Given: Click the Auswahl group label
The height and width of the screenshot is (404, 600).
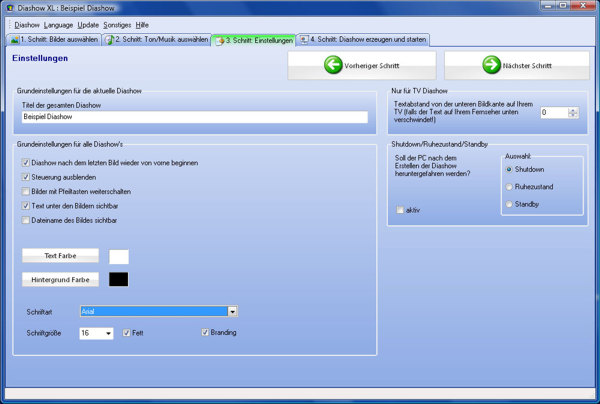Looking at the screenshot, I should 518,156.
